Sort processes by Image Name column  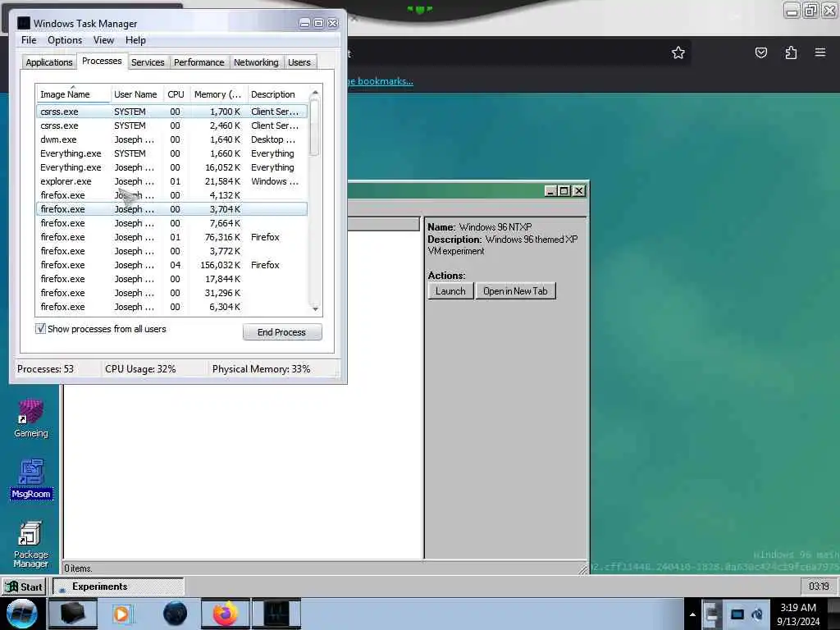point(73,94)
